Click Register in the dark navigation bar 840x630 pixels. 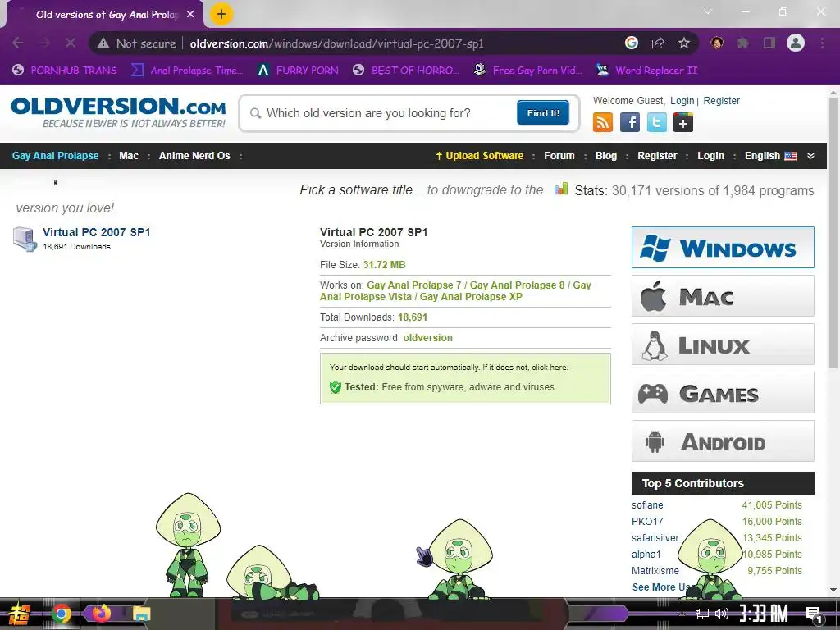click(x=657, y=156)
